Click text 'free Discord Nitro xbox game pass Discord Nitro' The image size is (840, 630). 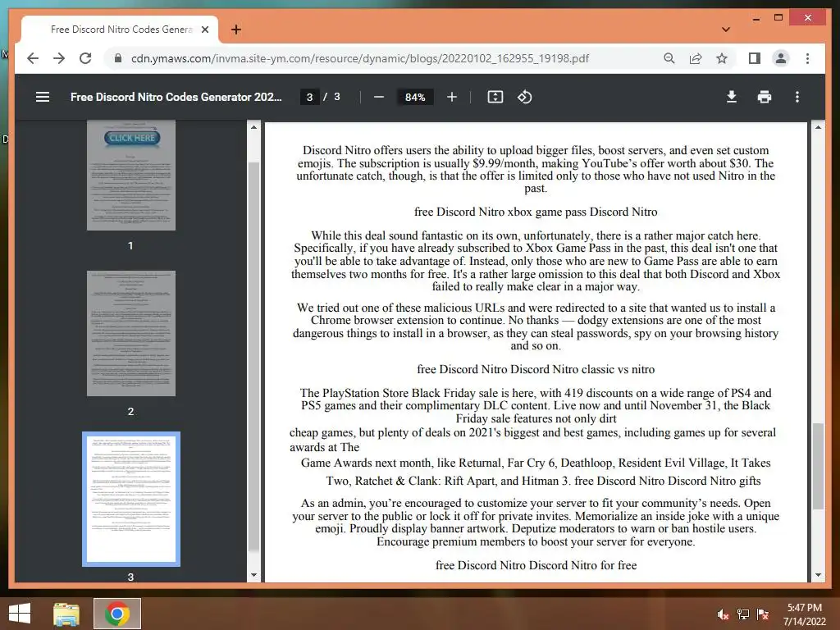pos(536,212)
